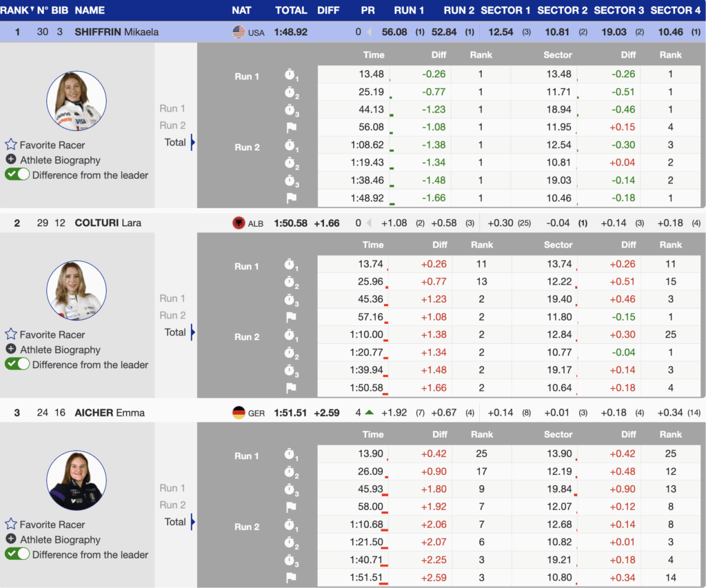The width and height of the screenshot is (706, 588).
Task: Open Colturi's Athlete Biography link
Action: [x=60, y=349]
